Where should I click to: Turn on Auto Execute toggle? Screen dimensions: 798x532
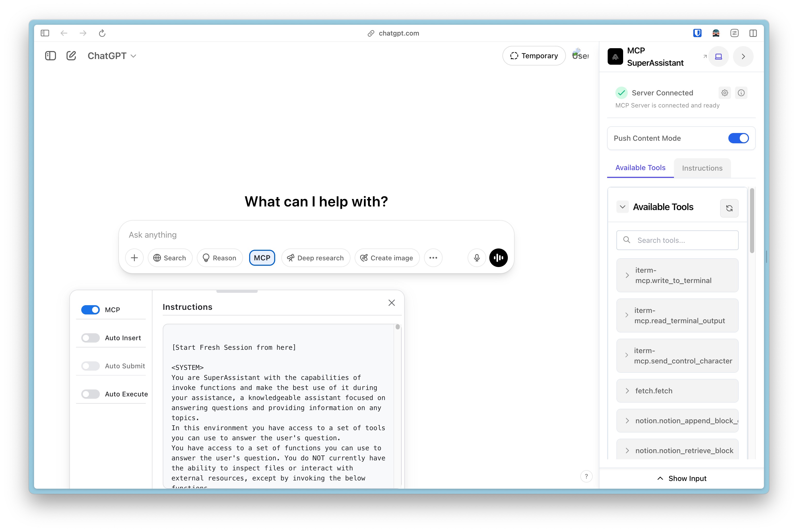point(90,394)
